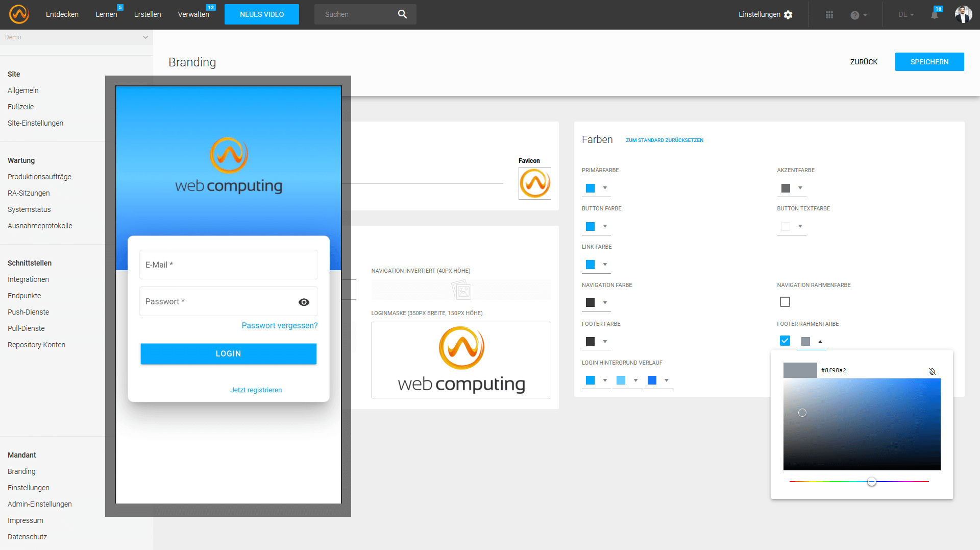
Task: Open Repository-Konten in the sidebar
Action: pos(37,345)
